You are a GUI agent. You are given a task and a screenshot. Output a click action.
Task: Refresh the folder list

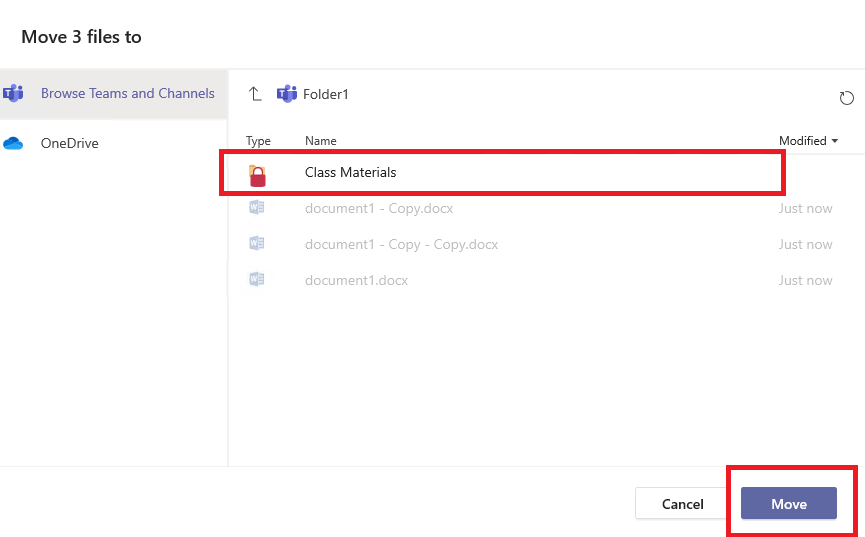846,98
